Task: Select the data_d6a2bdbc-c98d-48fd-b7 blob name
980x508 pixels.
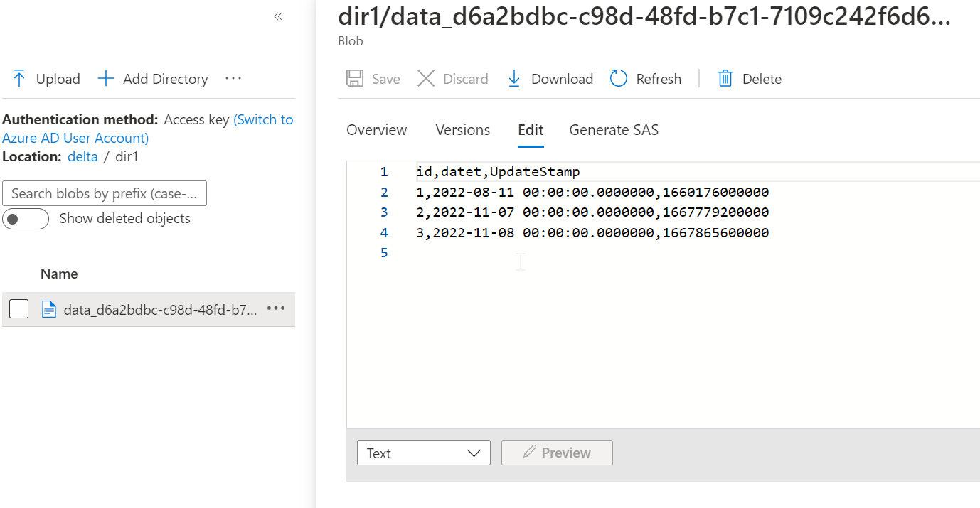Action: [x=161, y=310]
